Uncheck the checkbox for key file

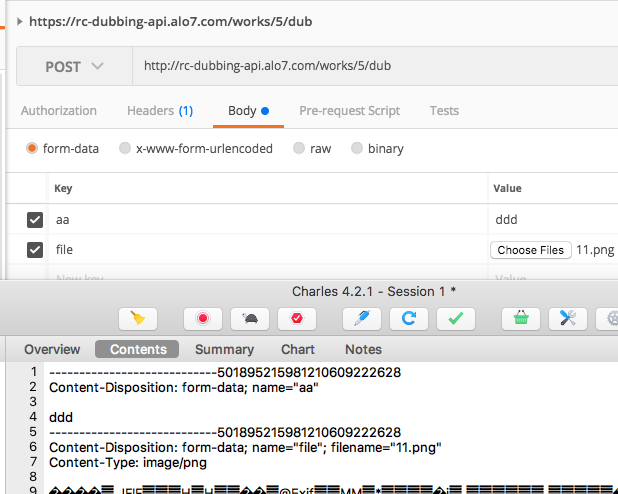pos(35,250)
